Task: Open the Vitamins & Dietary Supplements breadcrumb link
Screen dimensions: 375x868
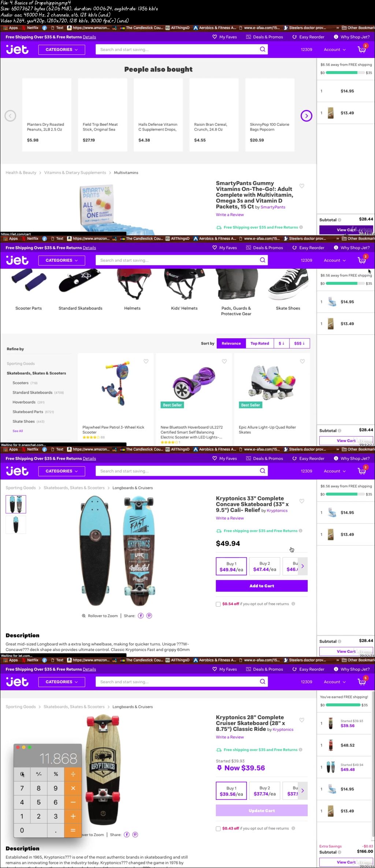Action: [x=75, y=173]
